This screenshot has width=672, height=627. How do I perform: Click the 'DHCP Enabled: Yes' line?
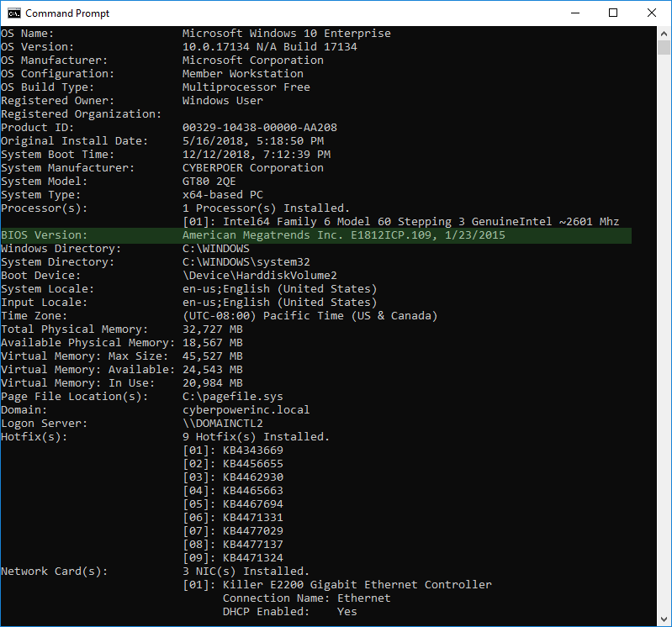[x=289, y=612]
